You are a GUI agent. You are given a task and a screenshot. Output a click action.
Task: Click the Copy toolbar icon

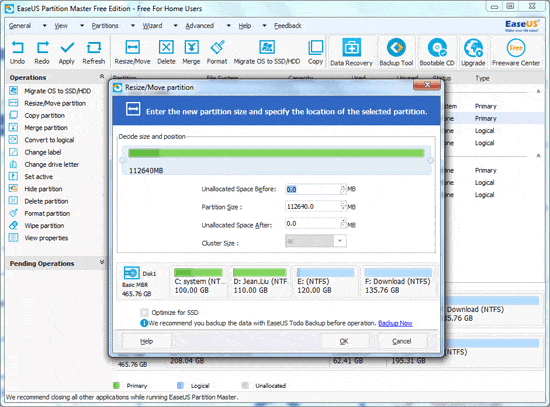tap(315, 52)
